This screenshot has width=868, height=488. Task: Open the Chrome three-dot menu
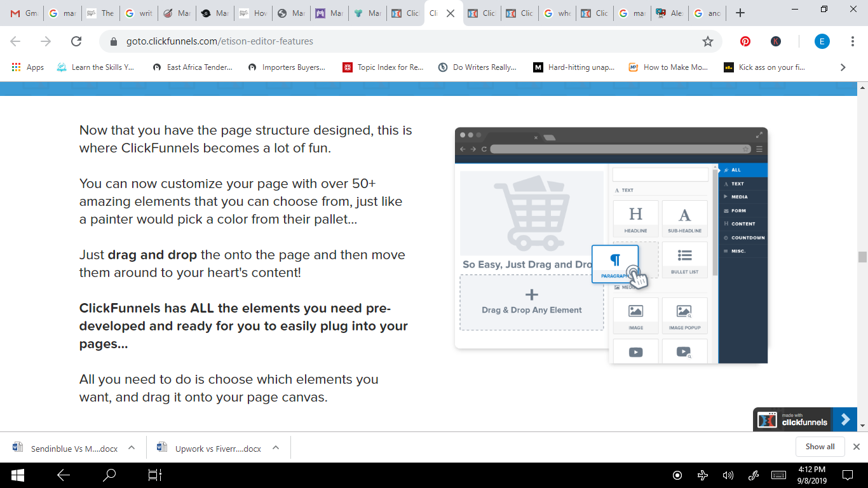pyautogui.click(x=853, y=41)
